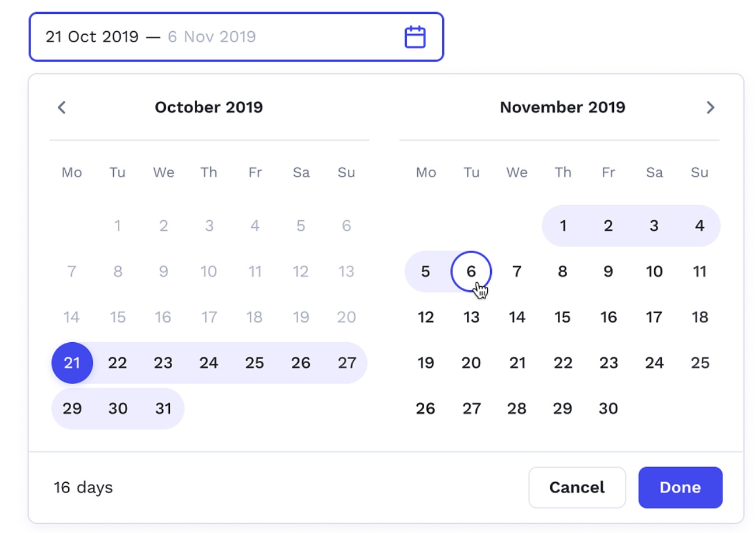
Task: Advance to next month with right chevron
Action: (x=710, y=108)
